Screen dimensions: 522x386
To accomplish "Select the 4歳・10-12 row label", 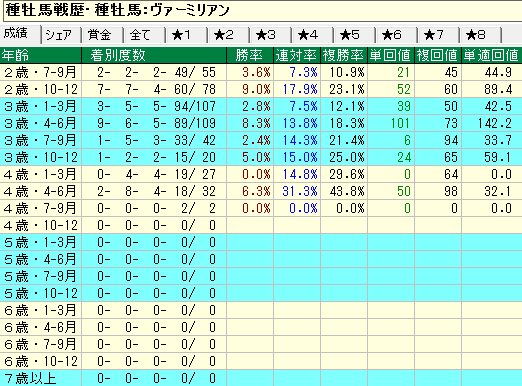I will pos(41,225).
